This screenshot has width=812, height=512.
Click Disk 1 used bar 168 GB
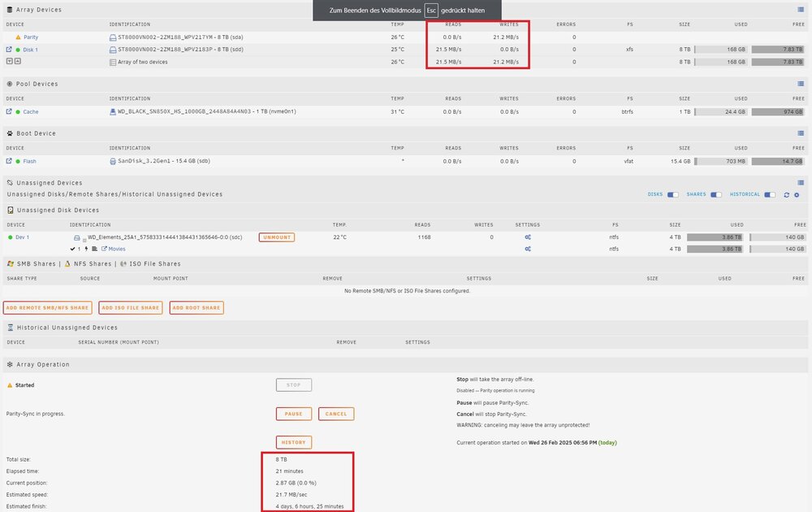pos(721,50)
